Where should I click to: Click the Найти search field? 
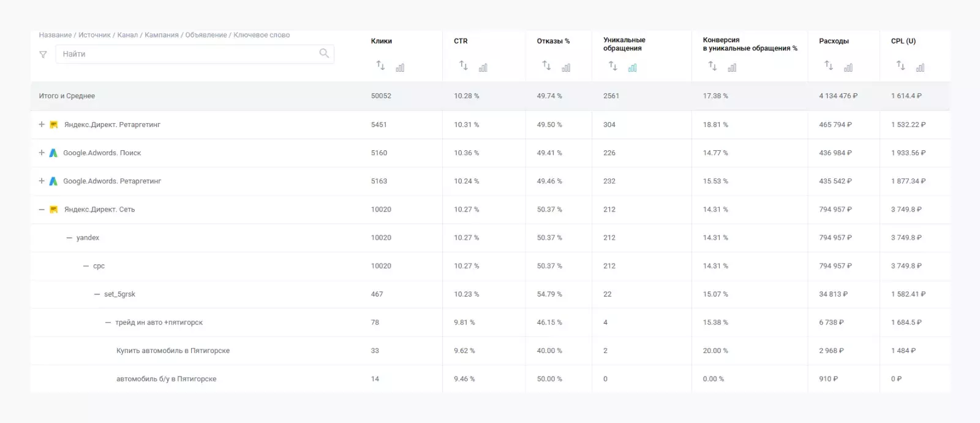(x=187, y=54)
